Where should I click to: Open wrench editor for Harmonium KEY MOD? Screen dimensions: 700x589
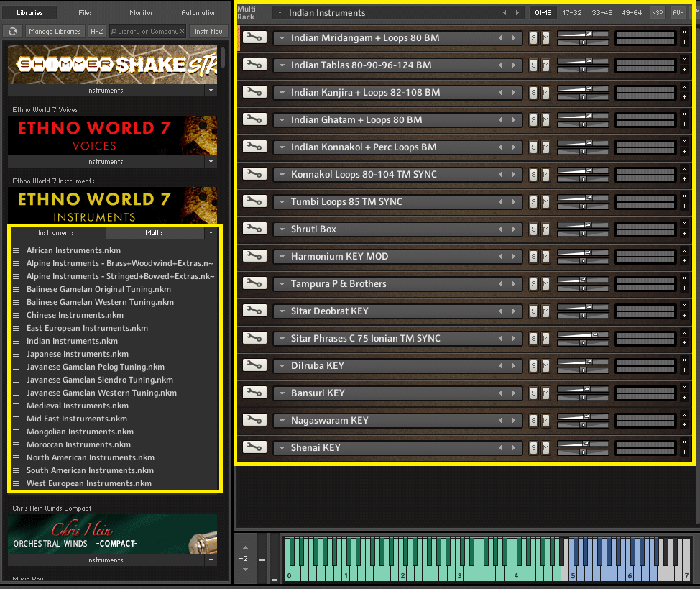pos(254,256)
